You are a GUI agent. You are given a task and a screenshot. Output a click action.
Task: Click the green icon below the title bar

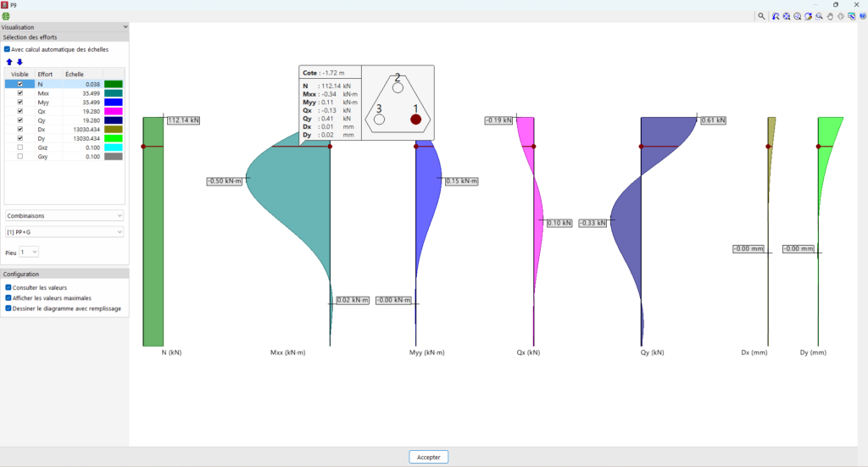[x=6, y=17]
